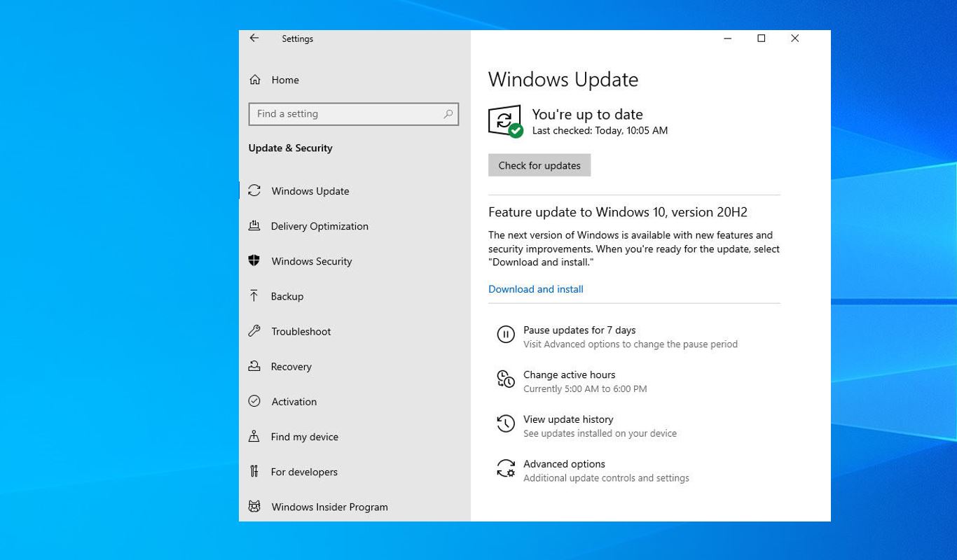Screen dimensions: 957x560
Task: Click "Currently 5:00 AM to 6:00 PM" text
Action: tap(585, 388)
